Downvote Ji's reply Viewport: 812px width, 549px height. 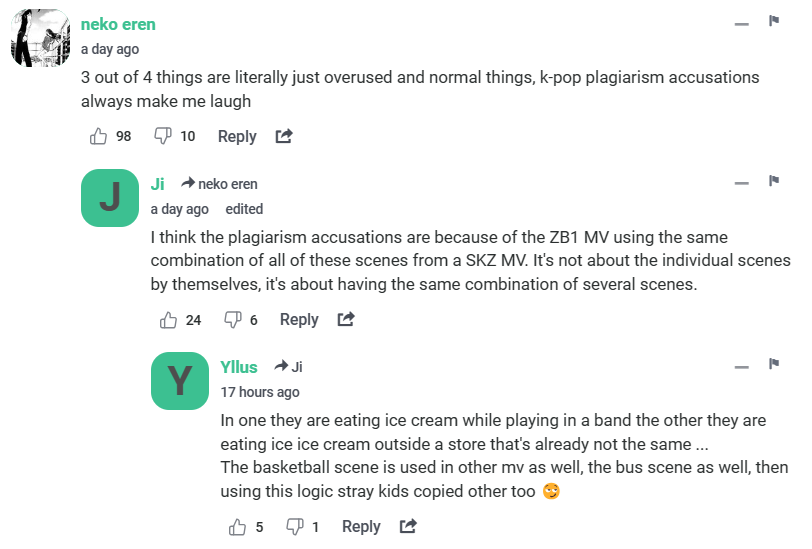[x=233, y=320]
